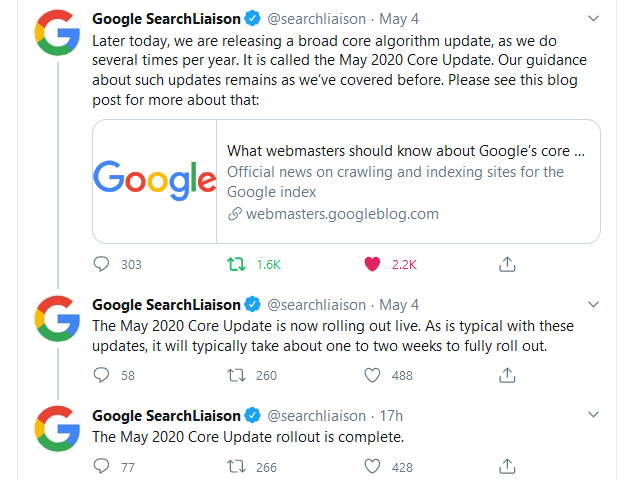The image size is (644, 480).
Task: Open the first tweet's more options chevron
Action: click(593, 18)
